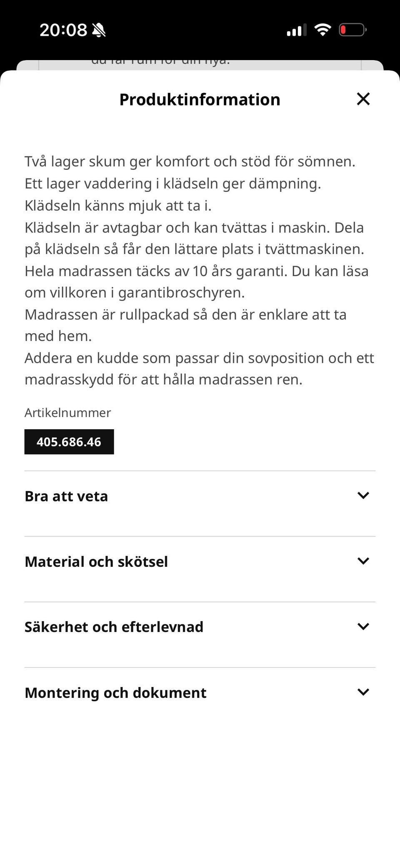Image resolution: width=400 pixels, height=868 pixels.
Task: Close the Produktinformation sheet with the X icon
Action: pyautogui.click(x=363, y=99)
